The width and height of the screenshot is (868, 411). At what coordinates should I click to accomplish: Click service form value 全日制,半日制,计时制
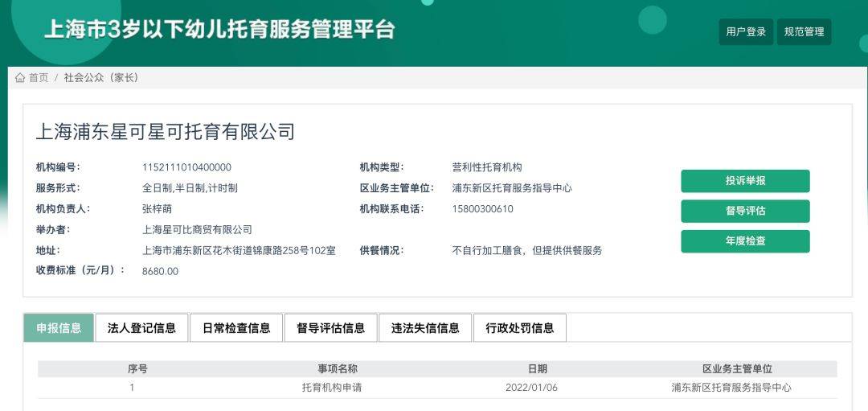pos(190,188)
